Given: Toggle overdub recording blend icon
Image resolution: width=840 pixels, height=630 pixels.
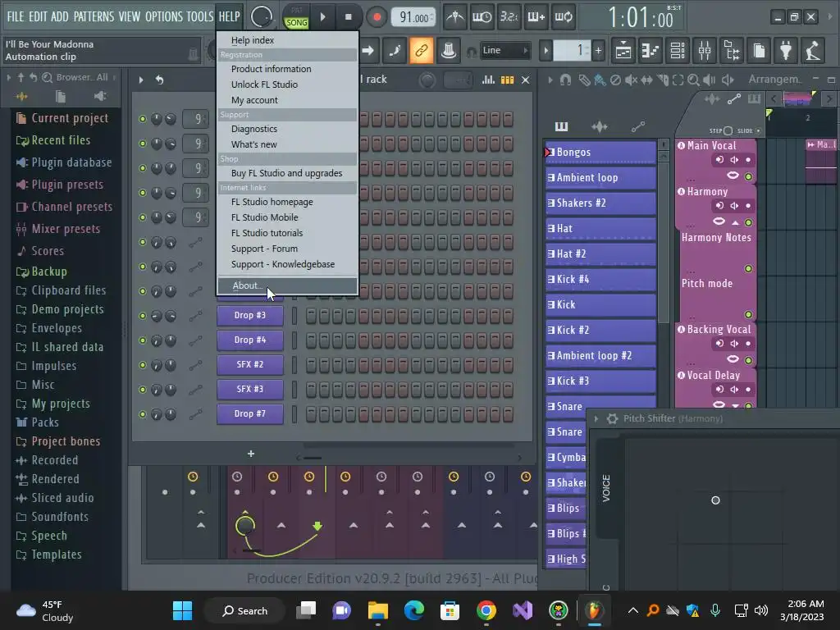Looking at the screenshot, I should click(536, 17).
